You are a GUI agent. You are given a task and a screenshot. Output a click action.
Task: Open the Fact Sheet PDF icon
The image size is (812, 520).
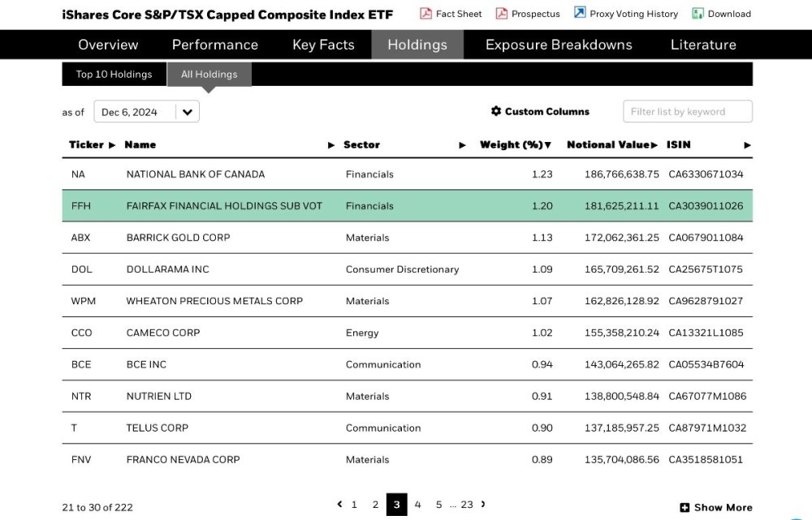point(425,14)
